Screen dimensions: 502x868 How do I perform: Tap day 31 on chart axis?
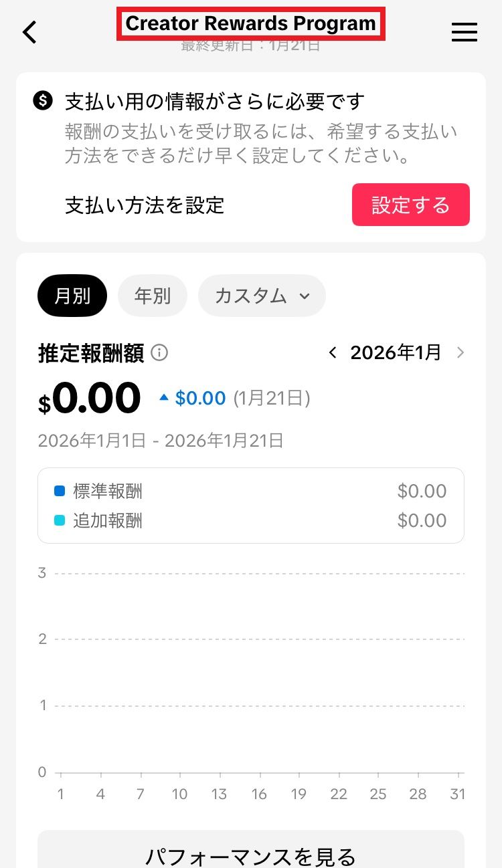[x=458, y=794]
